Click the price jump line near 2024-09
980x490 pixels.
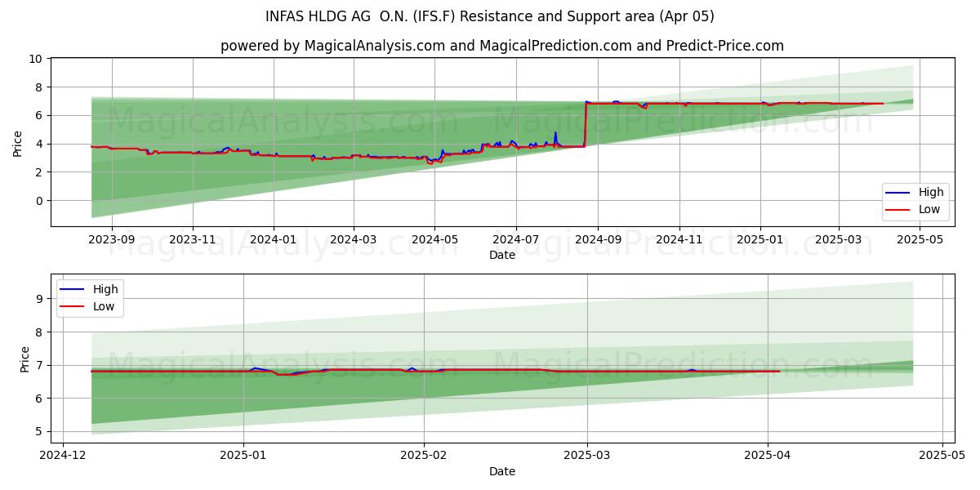(586, 124)
